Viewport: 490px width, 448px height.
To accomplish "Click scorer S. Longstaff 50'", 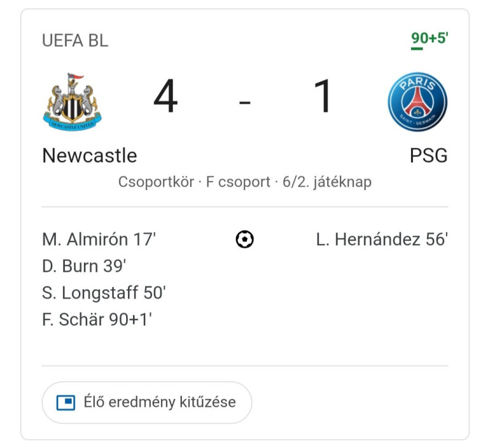I will [104, 293].
